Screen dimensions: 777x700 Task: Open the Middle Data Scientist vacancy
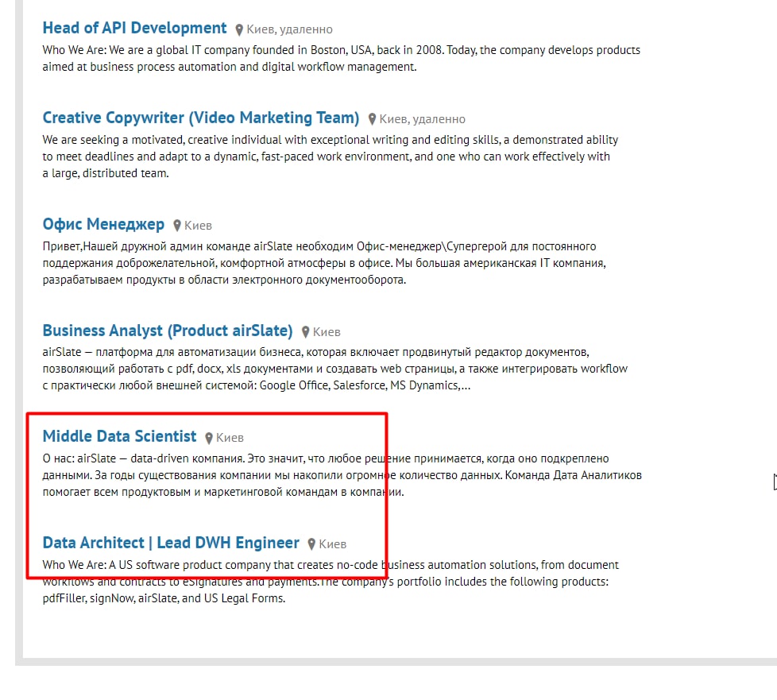119,436
